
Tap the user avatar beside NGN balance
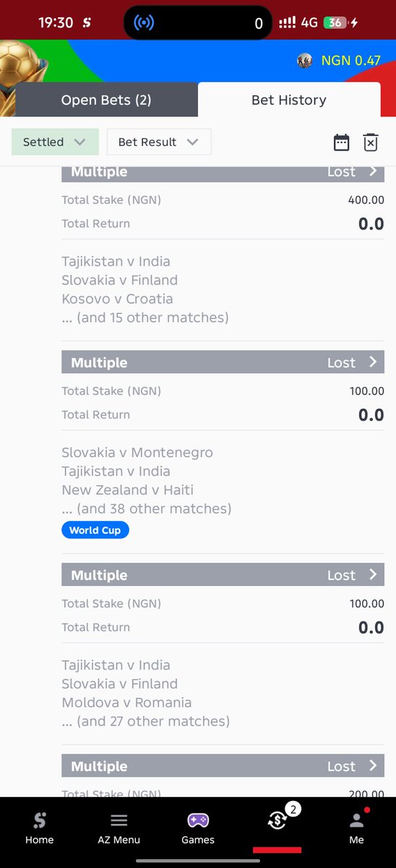tap(305, 61)
